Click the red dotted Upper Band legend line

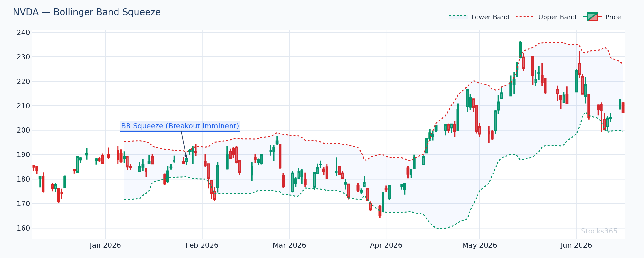coord(525,17)
